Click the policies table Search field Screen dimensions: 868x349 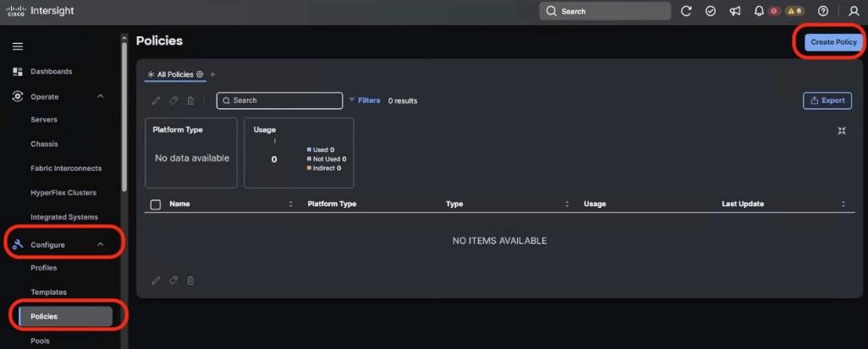[x=279, y=101]
